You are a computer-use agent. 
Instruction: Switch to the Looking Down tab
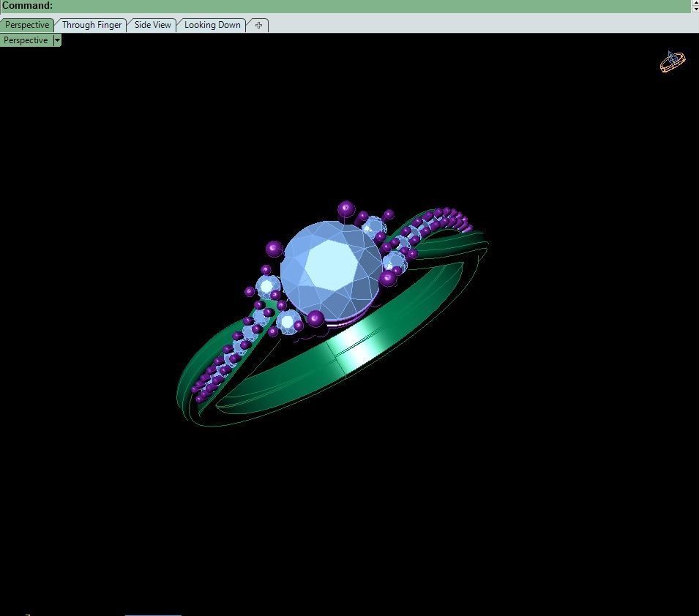pyautogui.click(x=212, y=25)
